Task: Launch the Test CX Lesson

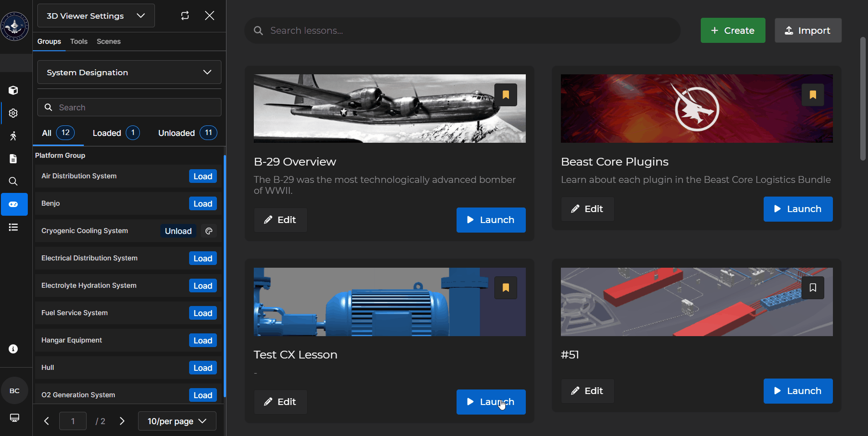Action: [491, 402]
